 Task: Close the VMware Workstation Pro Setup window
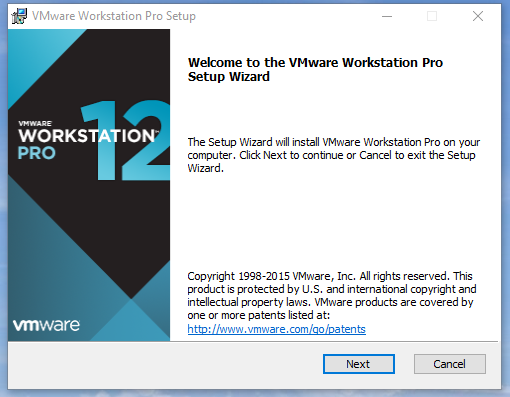point(478,16)
